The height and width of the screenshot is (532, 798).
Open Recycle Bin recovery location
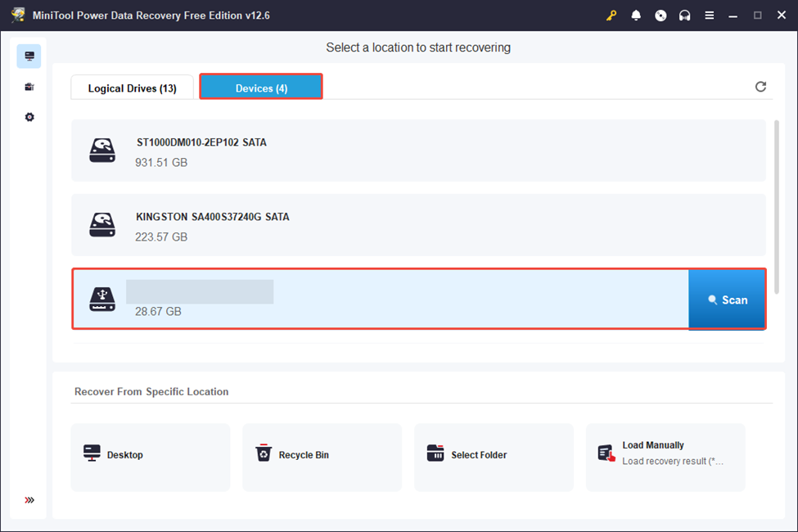pyautogui.click(x=322, y=458)
